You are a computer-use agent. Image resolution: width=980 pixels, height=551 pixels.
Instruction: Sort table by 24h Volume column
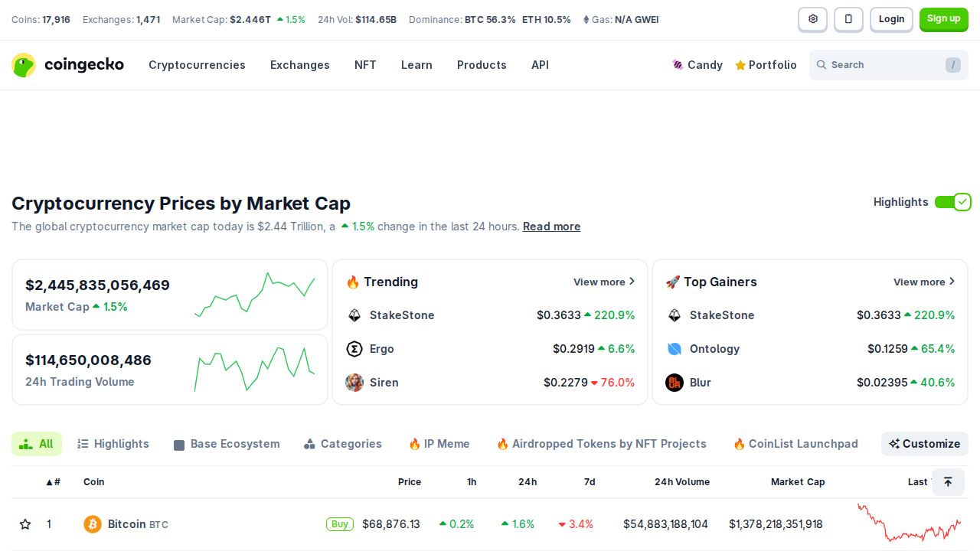(682, 482)
